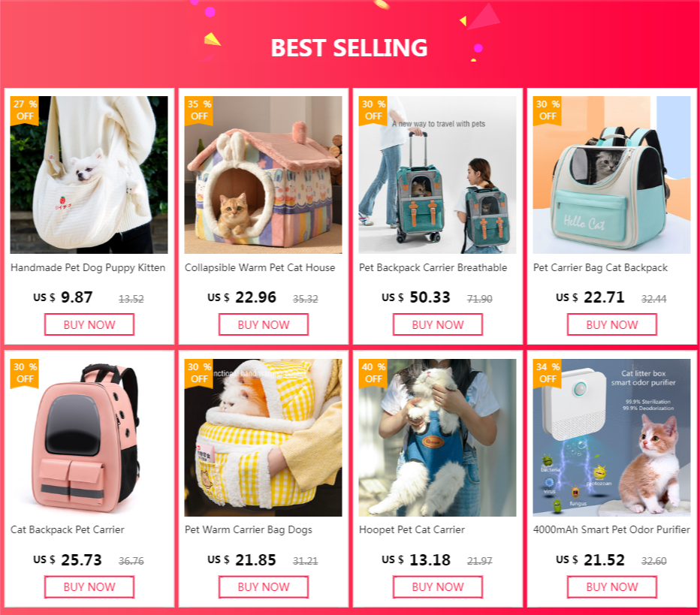Buy now the Pet Carrier Bag Cat Backpack
This screenshot has width=700, height=615.
click(612, 324)
